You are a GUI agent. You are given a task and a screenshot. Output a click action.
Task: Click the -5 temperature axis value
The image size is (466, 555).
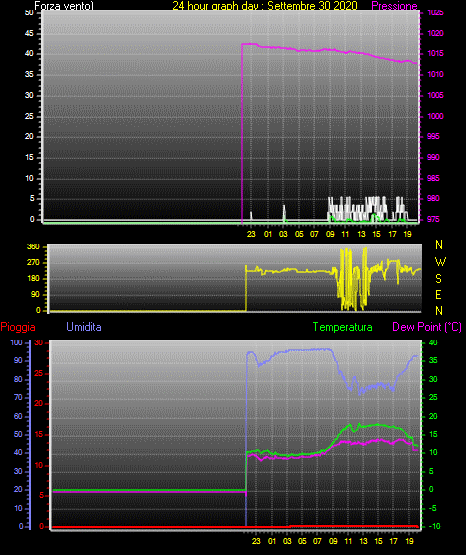tap(433, 508)
